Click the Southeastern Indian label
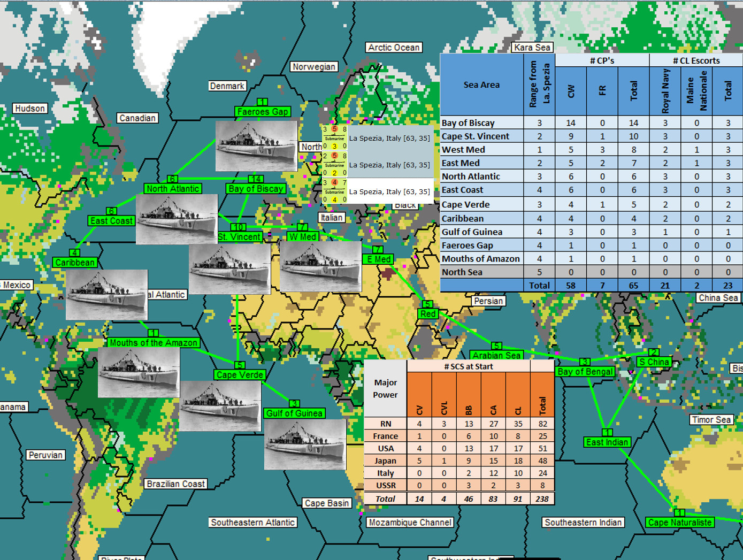743x560 pixels. [583, 523]
